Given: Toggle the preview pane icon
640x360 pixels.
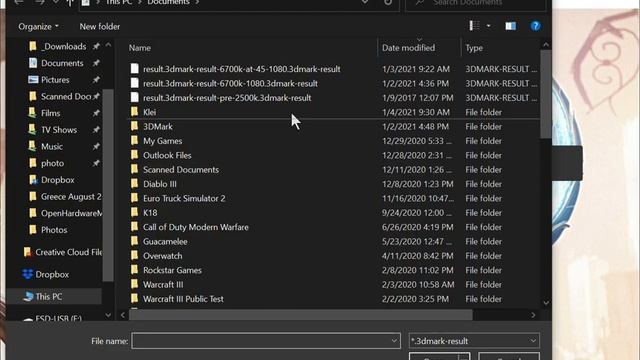Looking at the screenshot, I should (x=510, y=26).
